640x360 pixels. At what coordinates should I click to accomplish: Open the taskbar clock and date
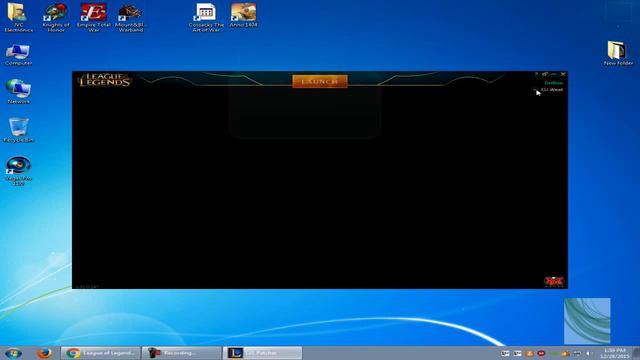(615, 353)
